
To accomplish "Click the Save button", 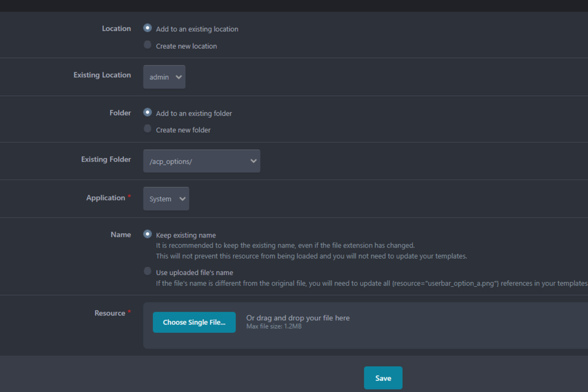I will [x=383, y=378].
